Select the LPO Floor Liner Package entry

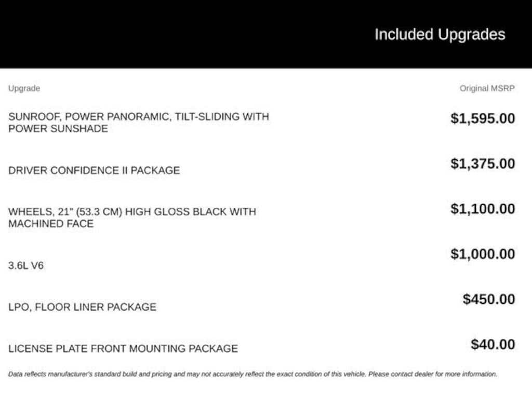pyautogui.click(x=82, y=307)
